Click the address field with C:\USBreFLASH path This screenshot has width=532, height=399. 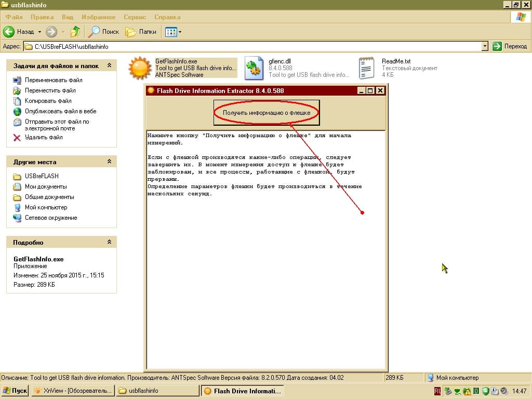click(253, 46)
